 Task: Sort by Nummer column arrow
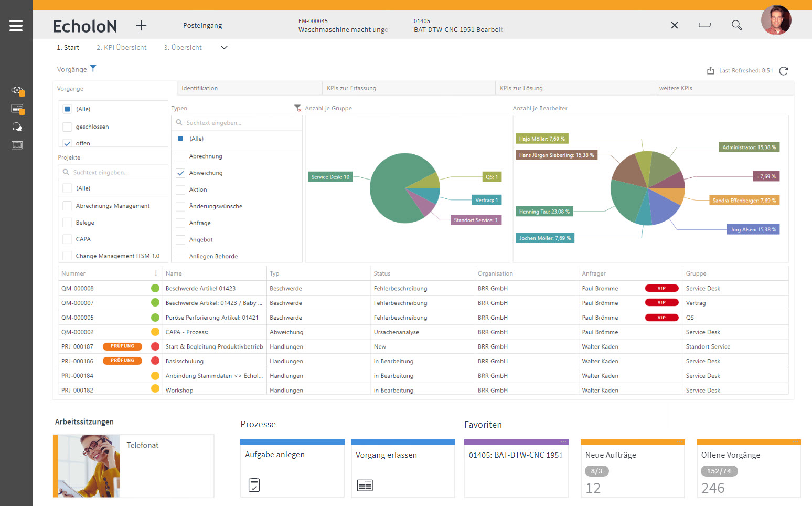point(156,273)
